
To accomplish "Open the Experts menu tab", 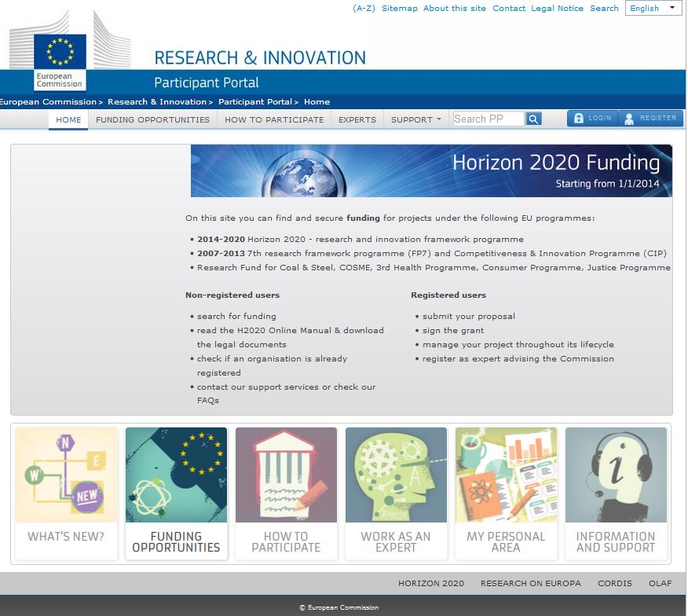I will tap(357, 120).
